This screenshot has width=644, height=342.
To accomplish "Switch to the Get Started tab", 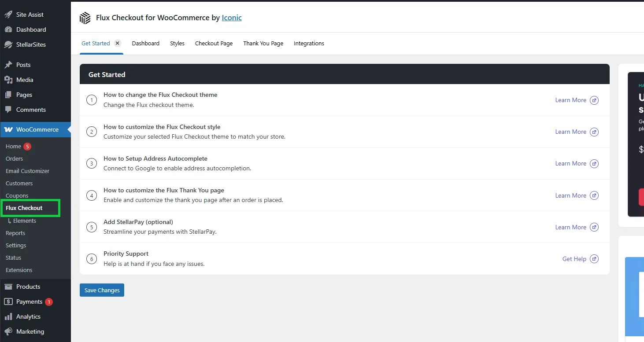I will 96,43.
